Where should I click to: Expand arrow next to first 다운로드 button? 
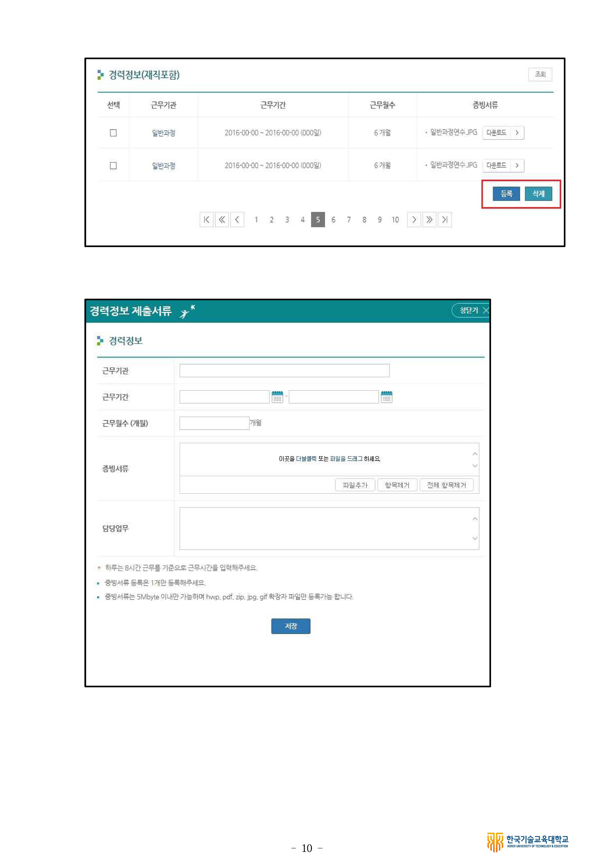click(517, 133)
